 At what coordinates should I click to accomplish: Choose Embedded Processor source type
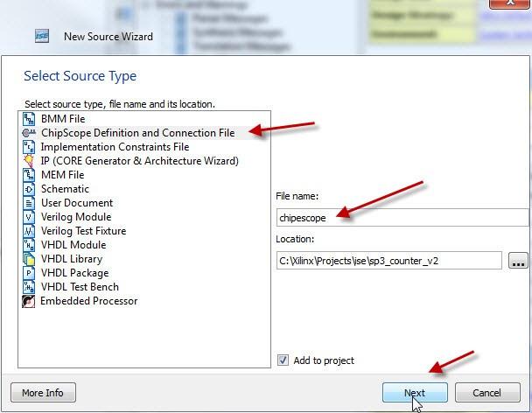pyautogui.click(x=89, y=301)
